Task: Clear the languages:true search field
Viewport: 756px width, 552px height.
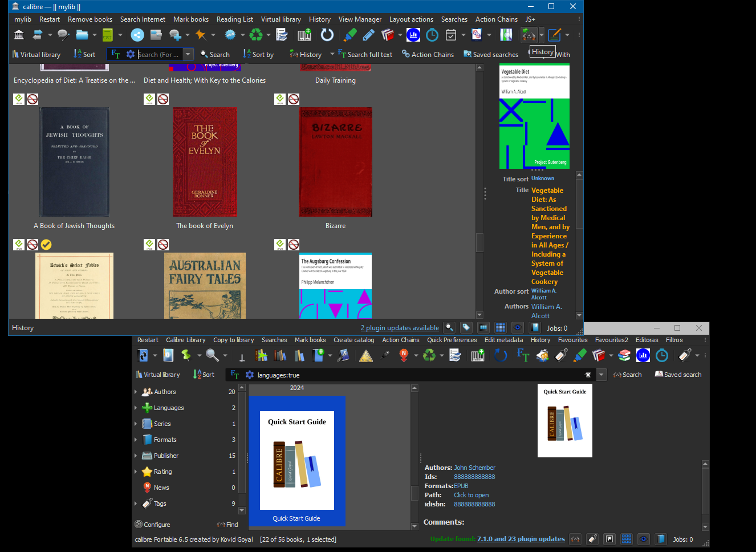Action: [588, 375]
